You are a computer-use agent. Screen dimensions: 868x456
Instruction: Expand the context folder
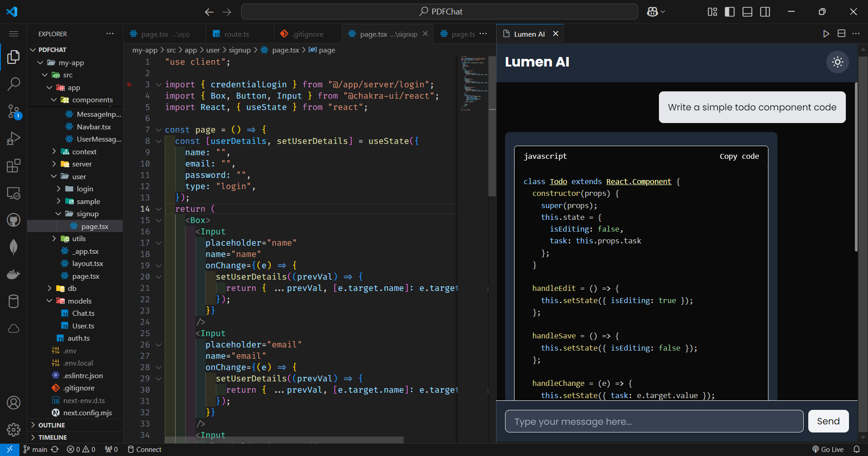coord(54,152)
